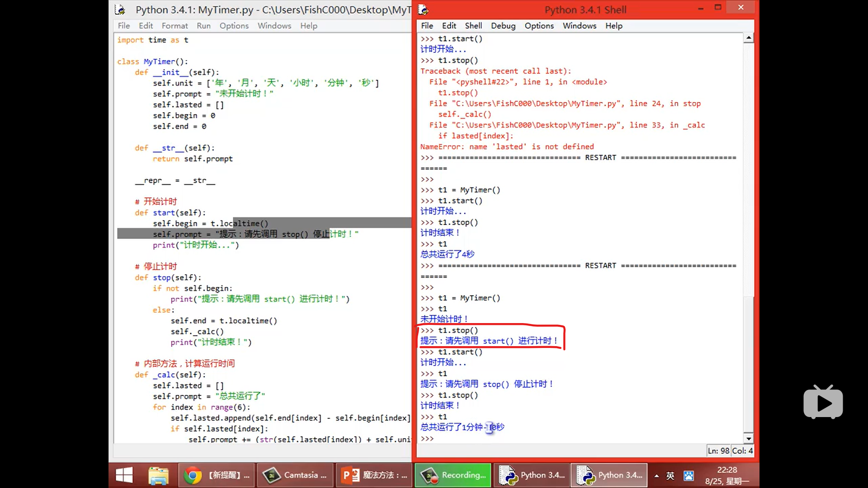Click '__repr__ = __str__' line
Screen dimensions: 868x488
(175, 180)
